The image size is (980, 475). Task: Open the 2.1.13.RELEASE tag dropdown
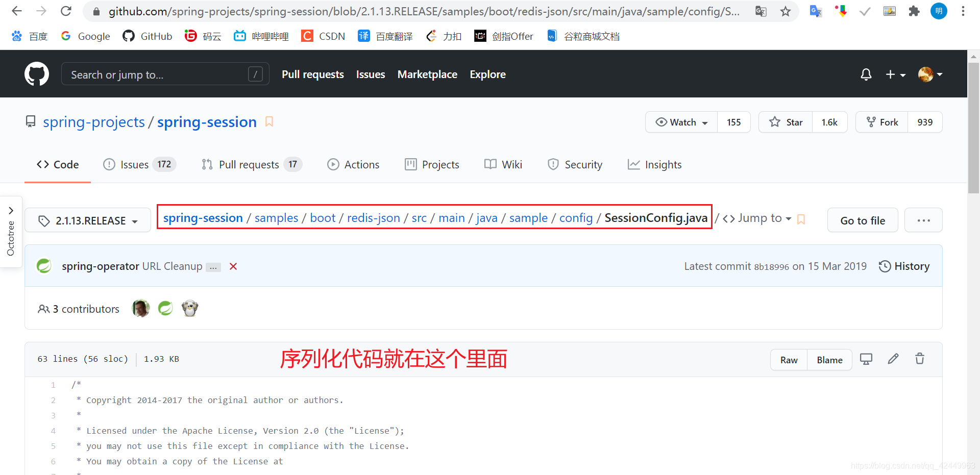click(88, 220)
